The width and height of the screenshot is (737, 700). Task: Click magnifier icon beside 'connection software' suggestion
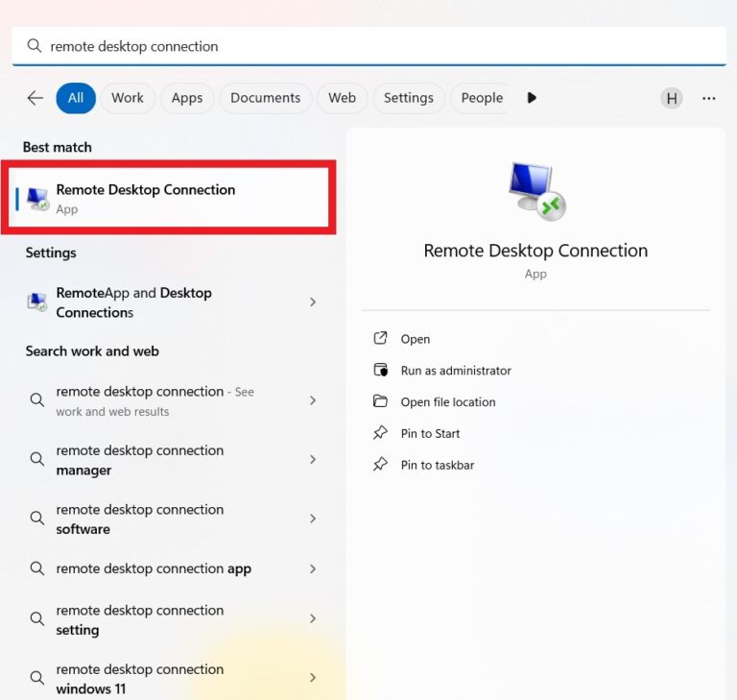(37, 519)
